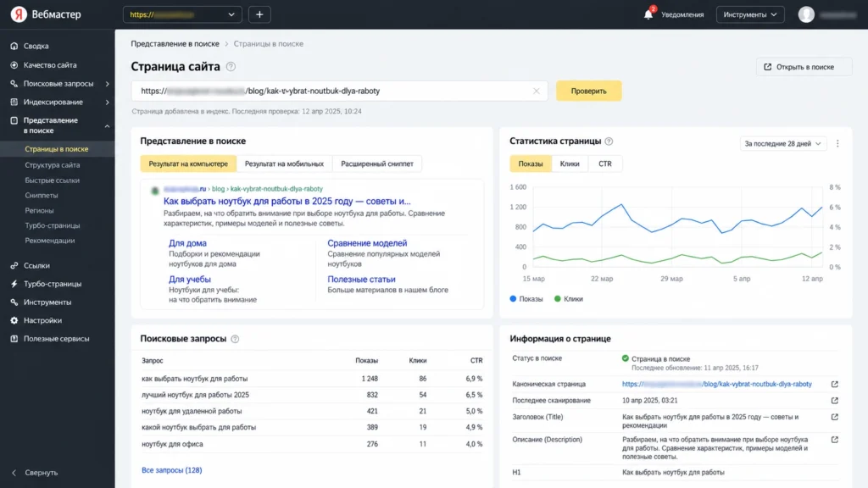Image resolution: width=868 pixels, height=488 pixels.
Task: Click Представление в поиске breadcrumb link
Action: 175,44
